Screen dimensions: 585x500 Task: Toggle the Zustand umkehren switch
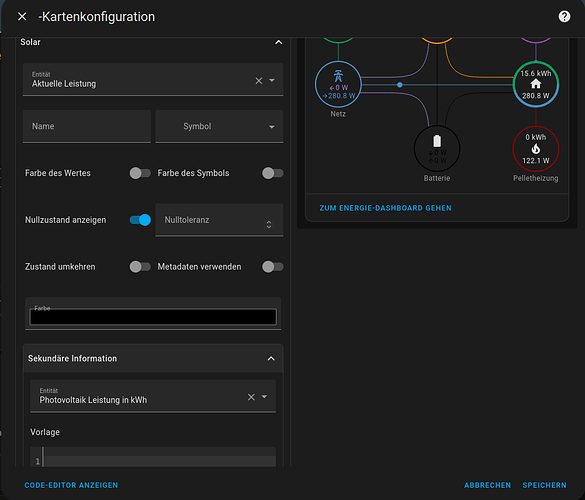[x=140, y=267]
